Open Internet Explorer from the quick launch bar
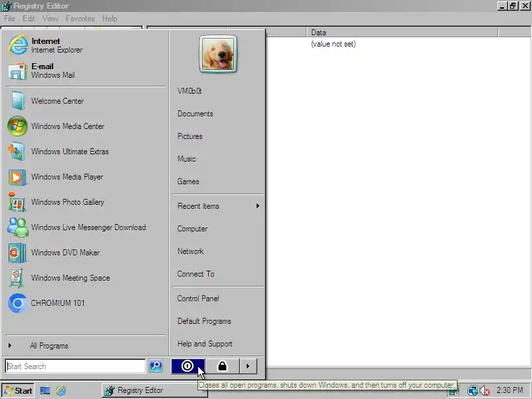Image resolution: width=532 pixels, height=399 pixels. [61, 391]
